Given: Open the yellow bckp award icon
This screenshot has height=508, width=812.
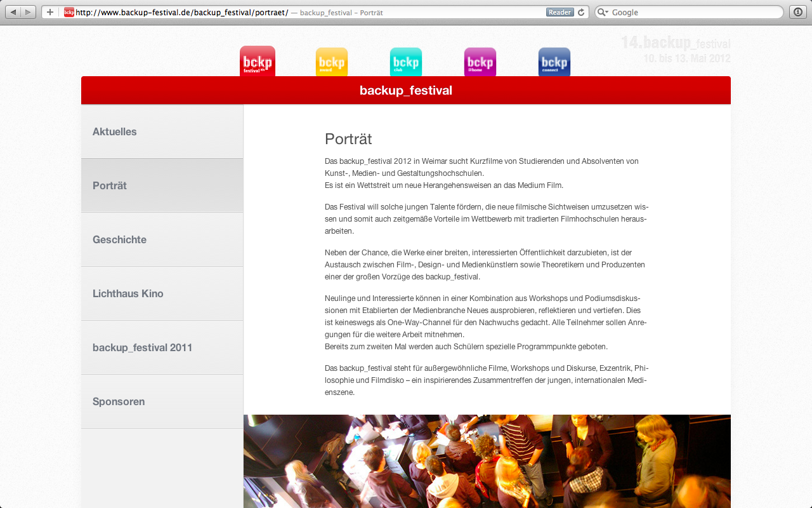Looking at the screenshot, I should (332, 62).
